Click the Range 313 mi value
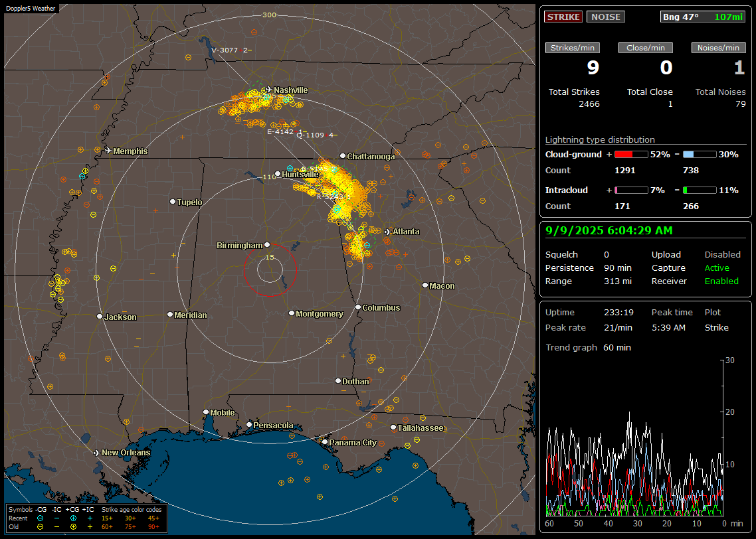 (618, 281)
